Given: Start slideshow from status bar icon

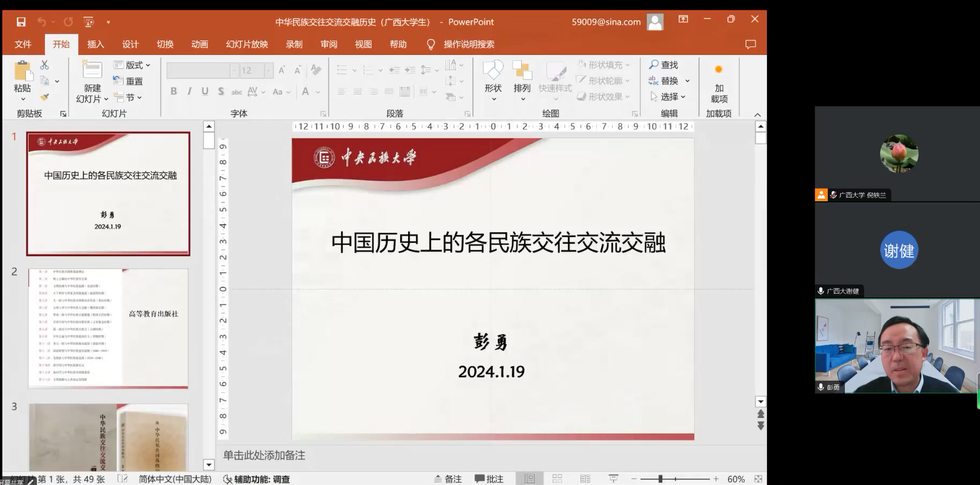Looking at the screenshot, I should coord(613,479).
